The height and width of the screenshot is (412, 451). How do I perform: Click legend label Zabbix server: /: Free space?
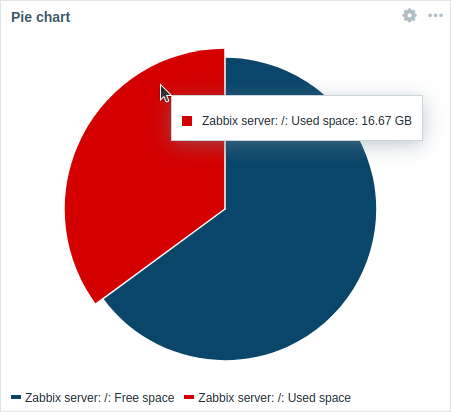point(100,398)
